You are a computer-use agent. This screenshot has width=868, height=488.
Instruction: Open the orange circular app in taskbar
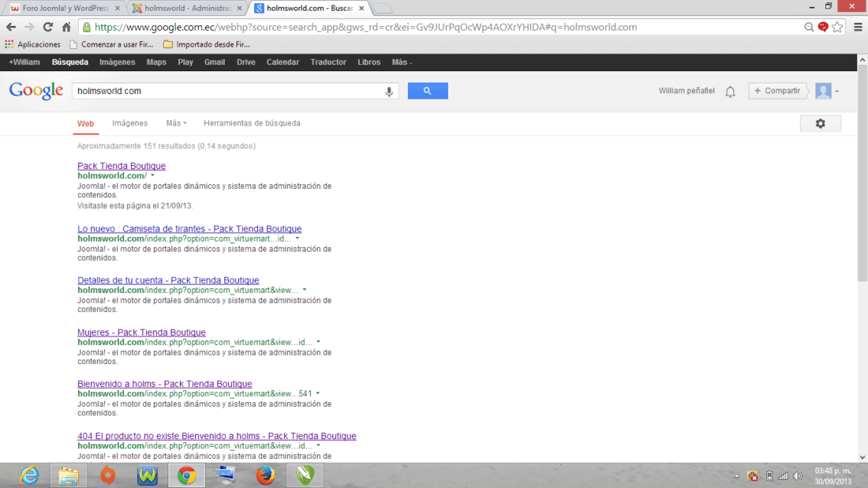(108, 475)
